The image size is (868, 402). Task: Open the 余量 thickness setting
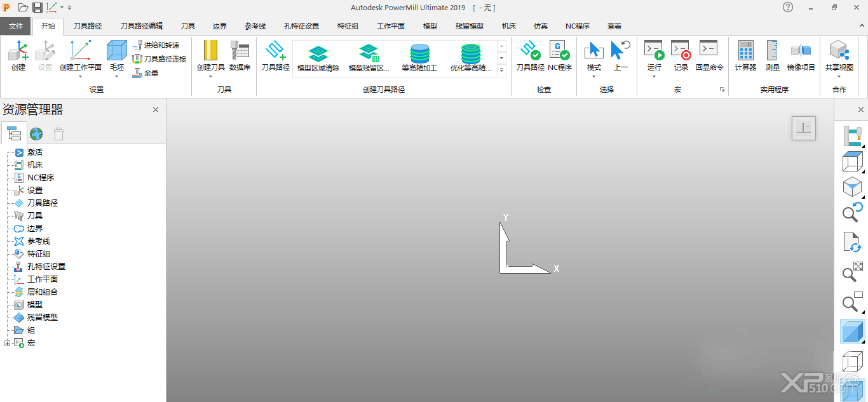[x=146, y=73]
